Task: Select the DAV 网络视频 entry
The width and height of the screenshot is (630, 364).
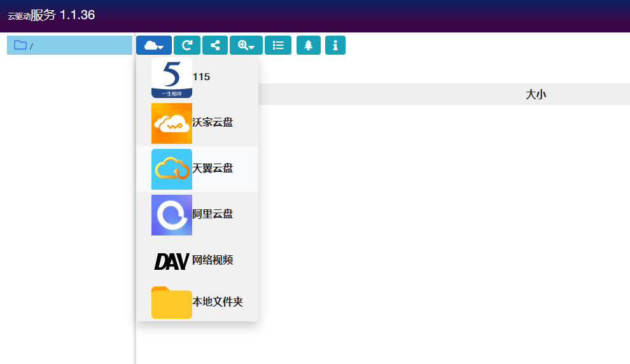Action: [197, 261]
